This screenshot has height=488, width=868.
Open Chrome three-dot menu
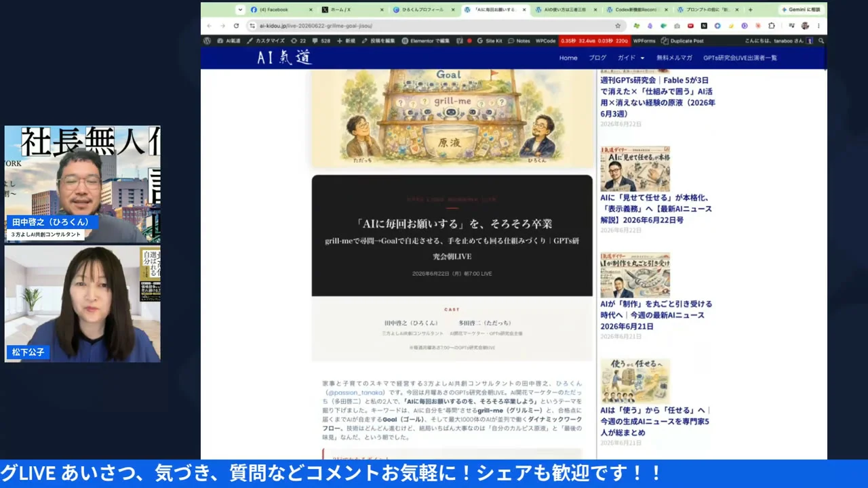point(818,26)
